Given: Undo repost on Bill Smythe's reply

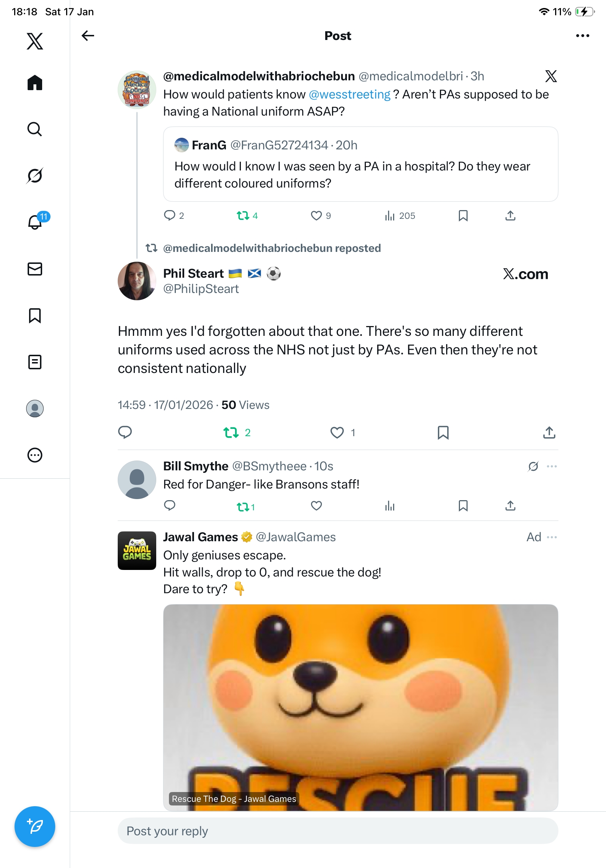Looking at the screenshot, I should click(x=243, y=507).
